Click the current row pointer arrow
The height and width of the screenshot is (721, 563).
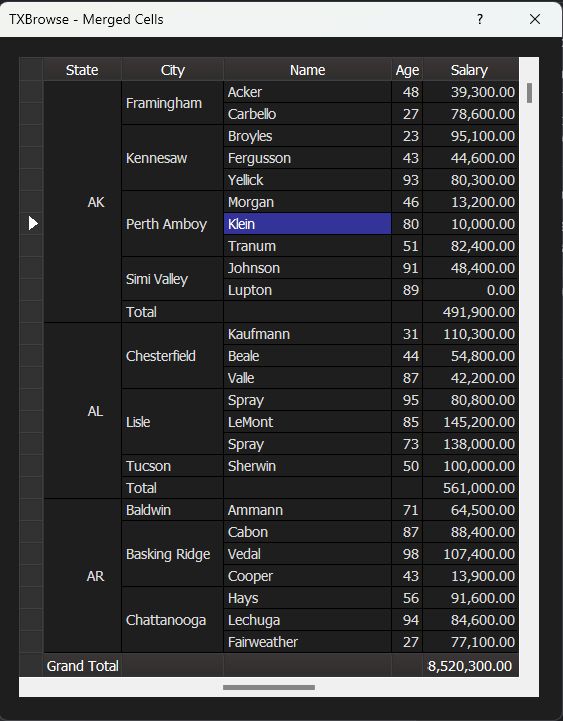pos(32,223)
